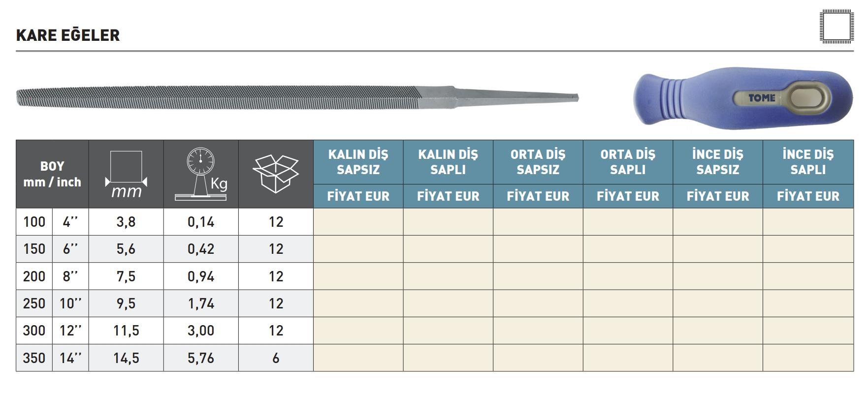Image resolution: width=868 pixels, height=394 pixels.
Task: Select the KALIN DİŞ SAPLI column header
Action: [x=448, y=162]
